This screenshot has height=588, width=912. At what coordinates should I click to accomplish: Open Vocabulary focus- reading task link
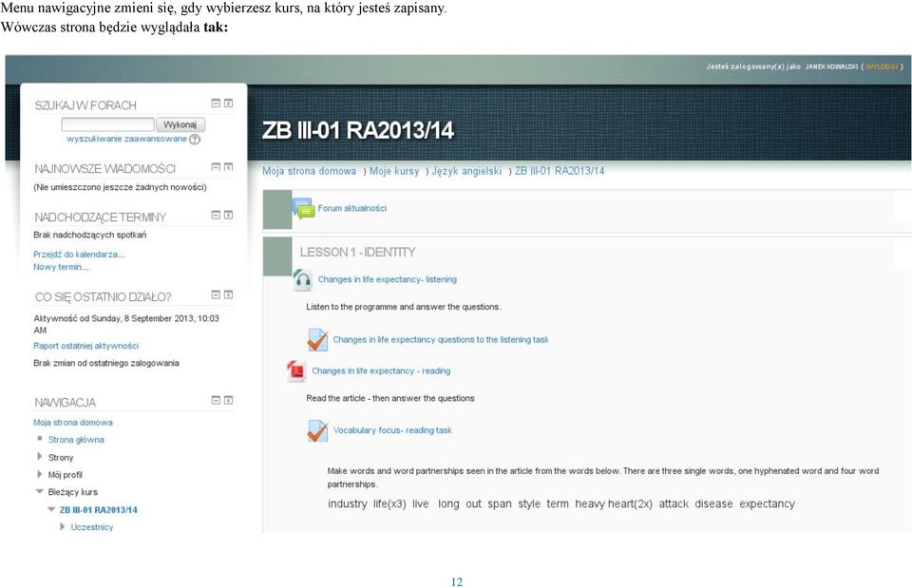392,430
